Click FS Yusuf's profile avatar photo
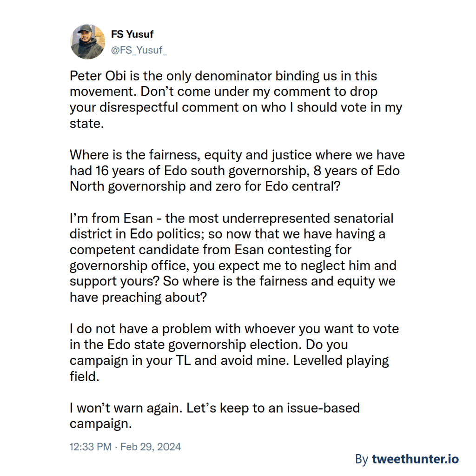This screenshot has height=476, width=476. point(88,42)
